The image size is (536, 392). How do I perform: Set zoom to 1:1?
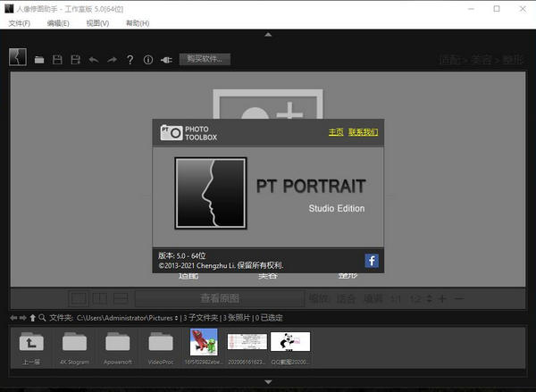(396, 299)
